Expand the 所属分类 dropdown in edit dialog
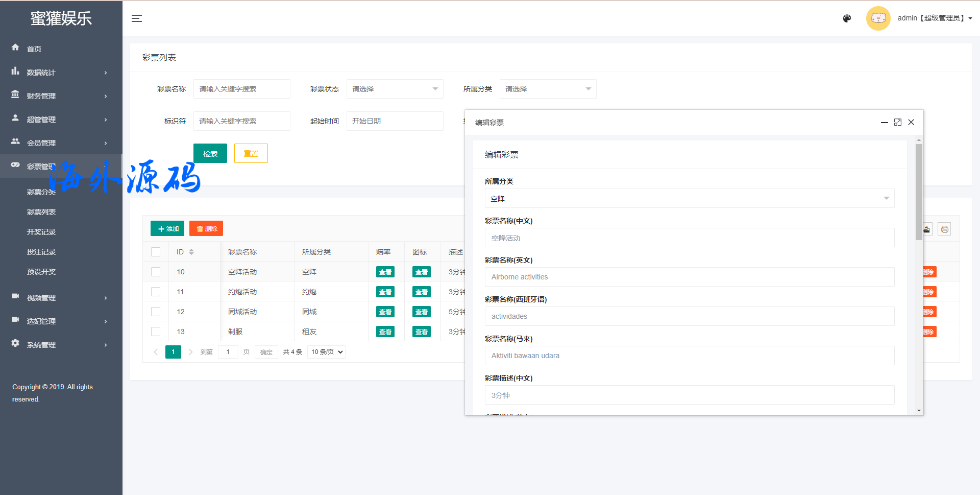Viewport: 980px width, 495px height. (689, 199)
